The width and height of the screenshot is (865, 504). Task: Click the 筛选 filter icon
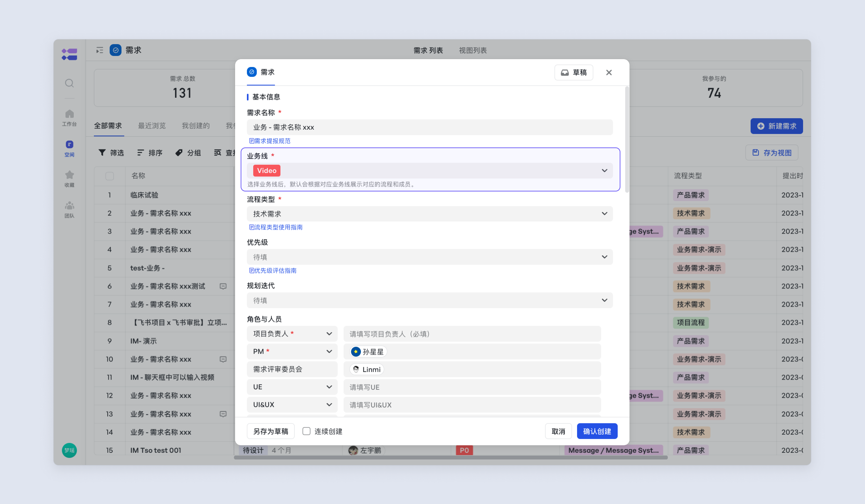(102, 153)
